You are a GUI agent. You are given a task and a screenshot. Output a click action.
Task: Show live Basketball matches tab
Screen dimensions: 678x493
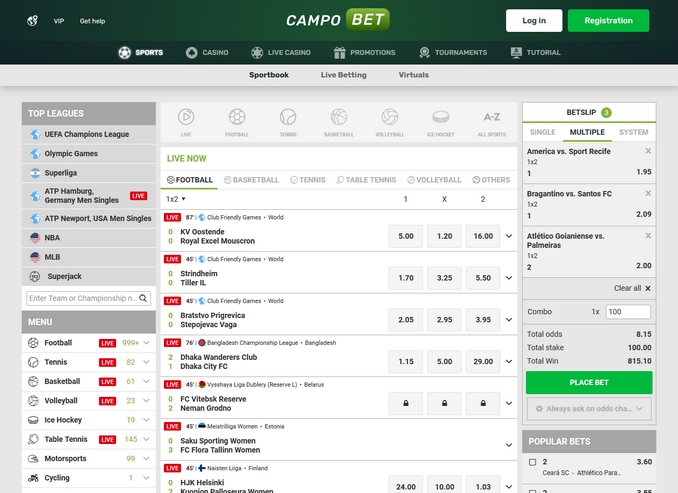[x=251, y=180]
